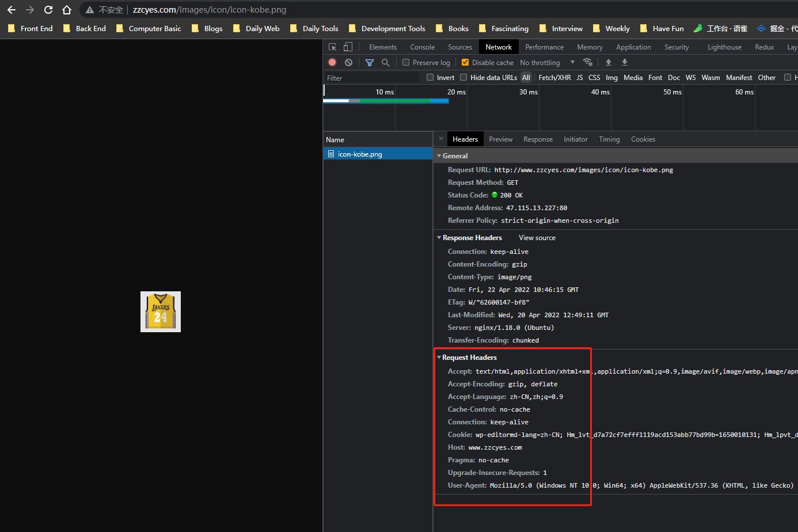Clear the network log
This screenshot has height=532, width=798.
click(x=348, y=62)
